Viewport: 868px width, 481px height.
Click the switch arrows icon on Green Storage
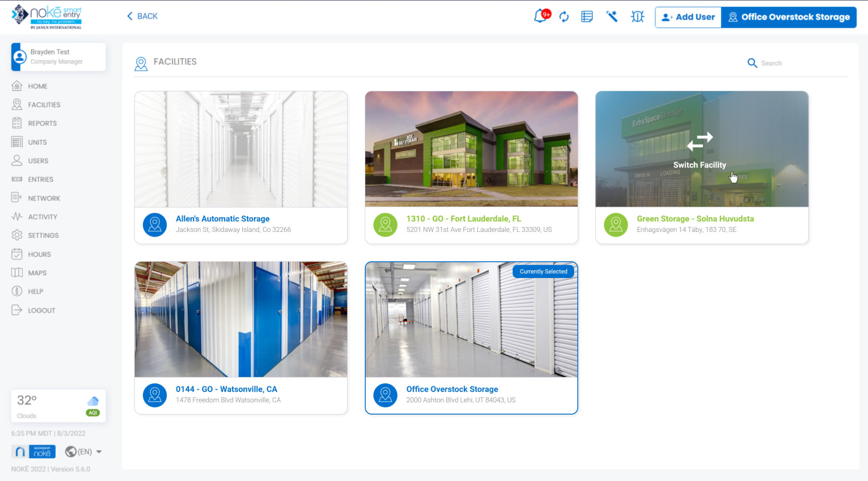(700, 141)
